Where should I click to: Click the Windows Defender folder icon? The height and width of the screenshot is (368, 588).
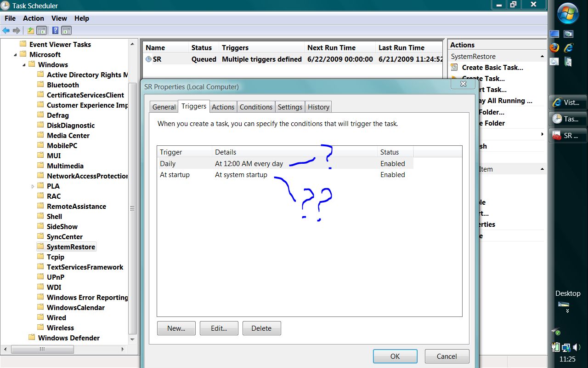[32, 338]
